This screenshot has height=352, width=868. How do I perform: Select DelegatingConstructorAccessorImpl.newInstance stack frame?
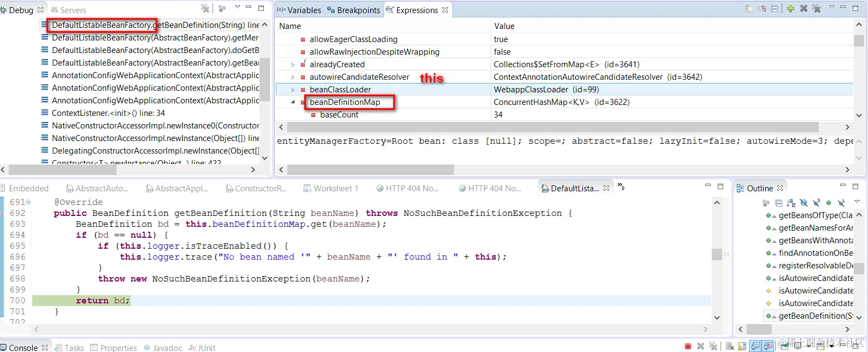[150, 151]
